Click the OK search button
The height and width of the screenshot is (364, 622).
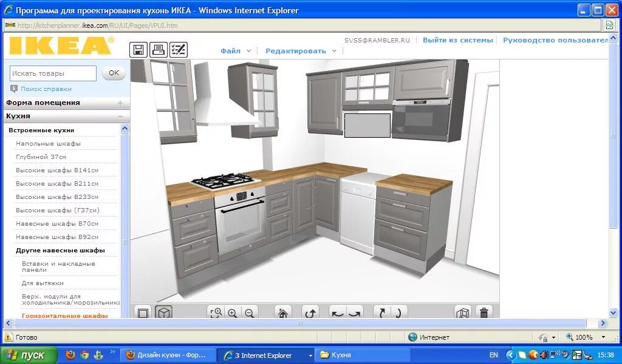click(x=114, y=73)
